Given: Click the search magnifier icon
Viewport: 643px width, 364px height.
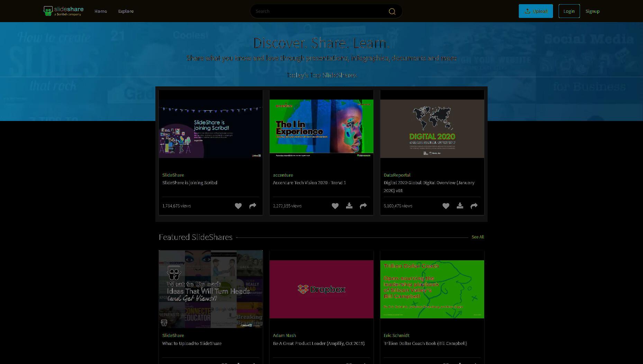Looking at the screenshot, I should (x=392, y=11).
